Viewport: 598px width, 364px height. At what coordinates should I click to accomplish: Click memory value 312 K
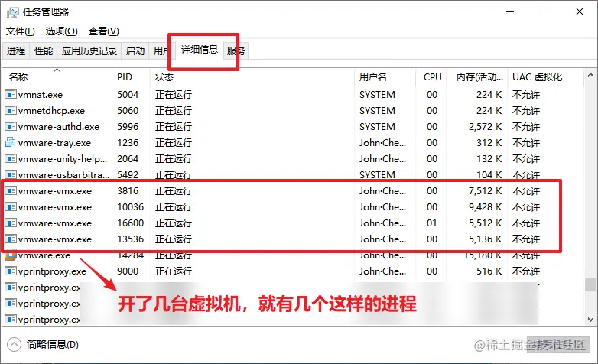(x=489, y=143)
